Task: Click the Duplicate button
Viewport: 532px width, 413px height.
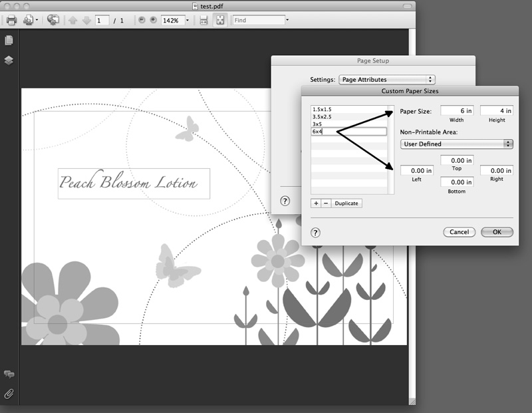Action: [346, 204]
